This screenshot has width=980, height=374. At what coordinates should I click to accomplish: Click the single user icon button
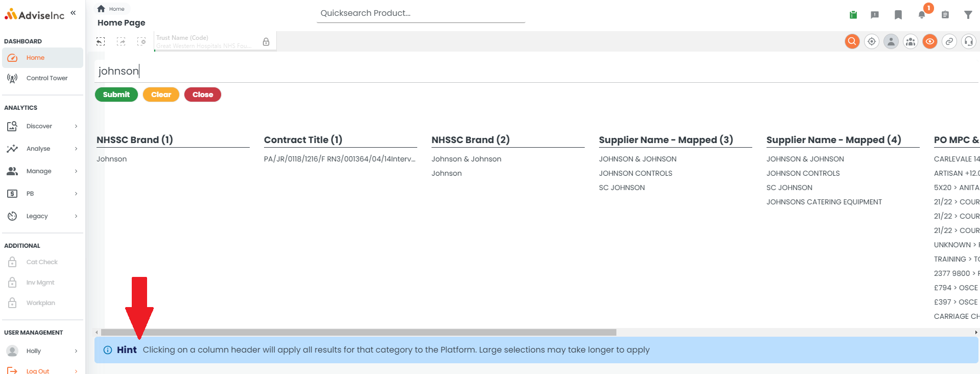[891, 41]
